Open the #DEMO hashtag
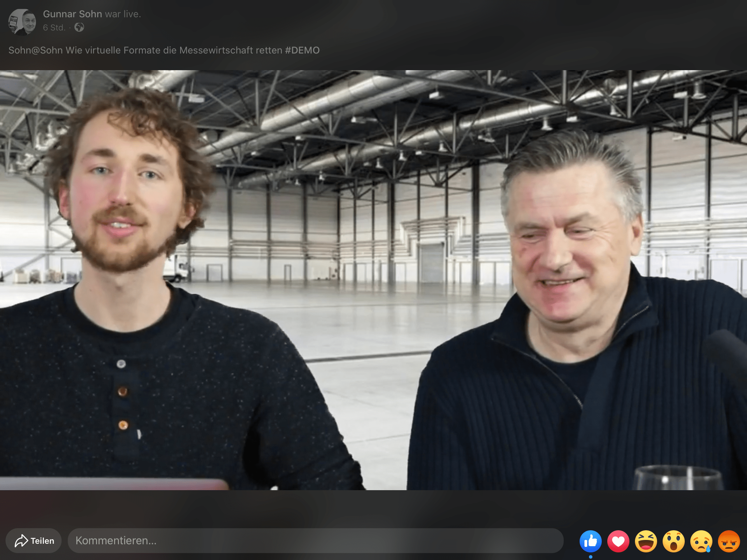Viewport: 747px width, 560px height. [302, 50]
